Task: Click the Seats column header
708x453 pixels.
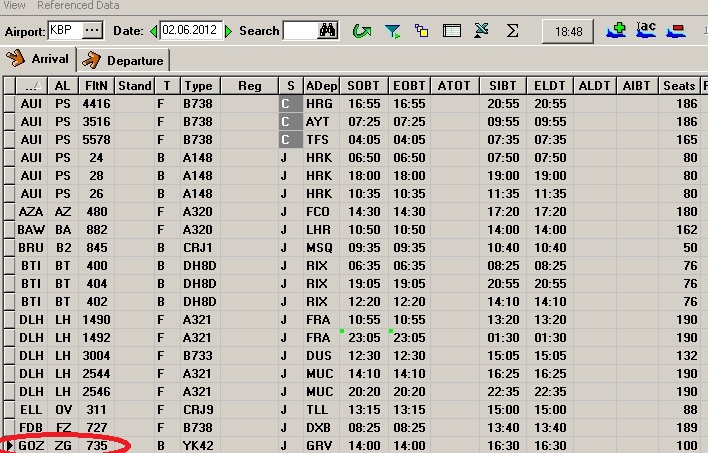Action: click(680, 86)
